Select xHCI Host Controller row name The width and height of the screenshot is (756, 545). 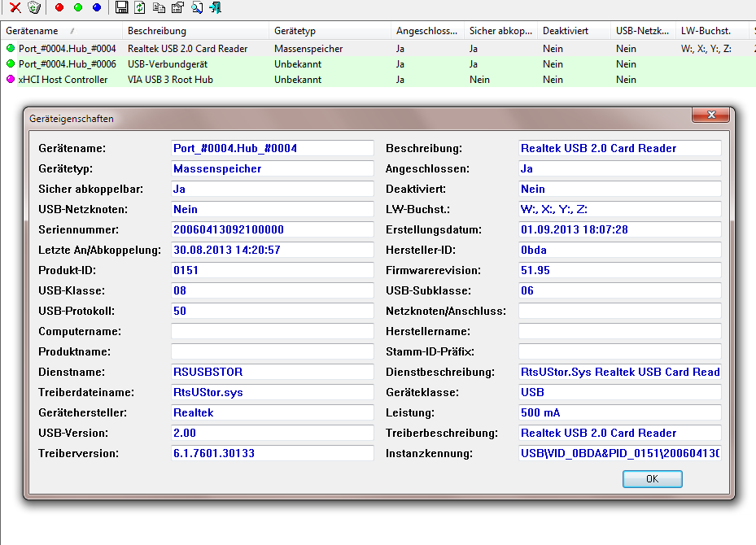[x=63, y=80]
